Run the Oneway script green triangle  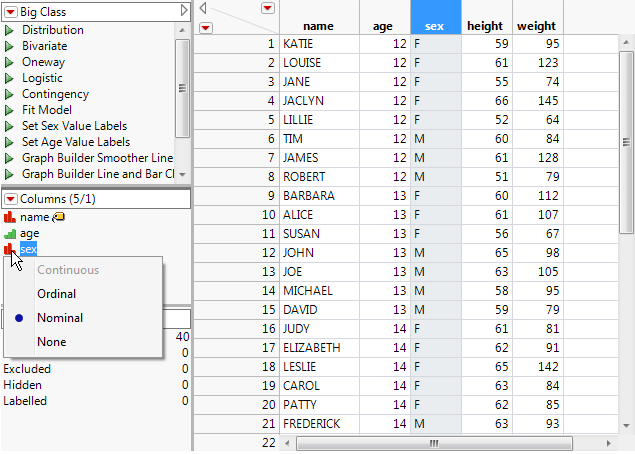[x=9, y=62]
